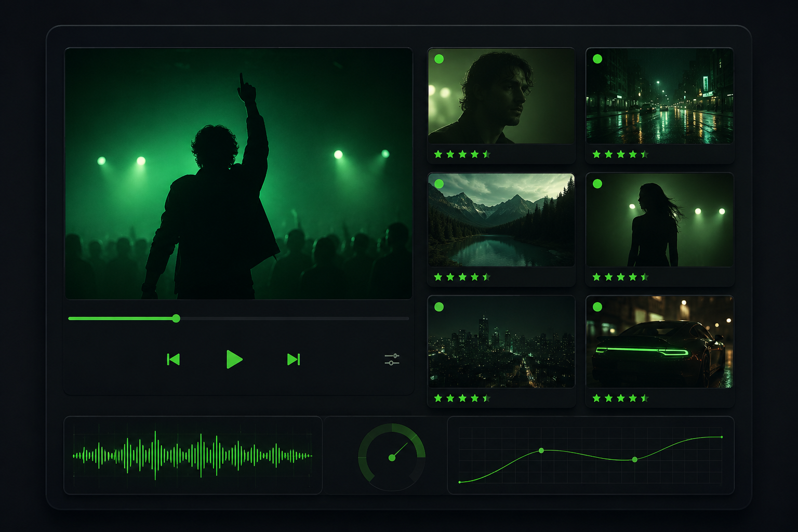
Task: Rate the mountain lake card stars
Action: pos(462,277)
